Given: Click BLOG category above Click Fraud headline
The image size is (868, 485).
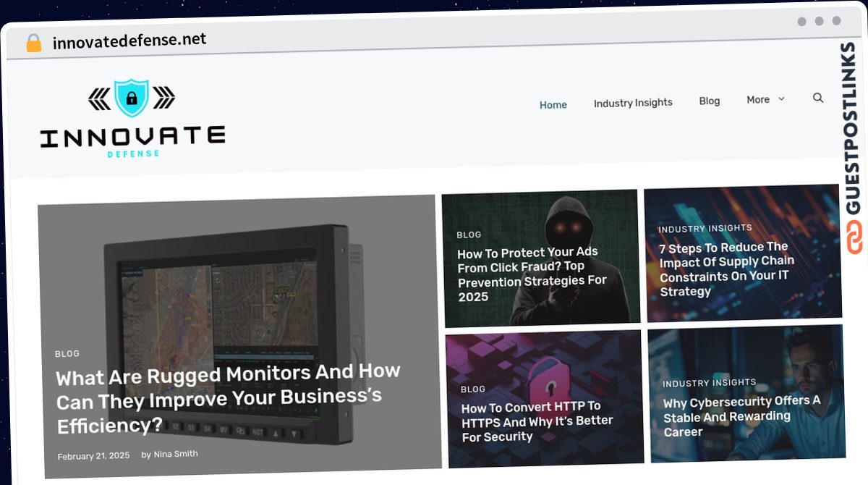Looking at the screenshot, I should (469, 235).
